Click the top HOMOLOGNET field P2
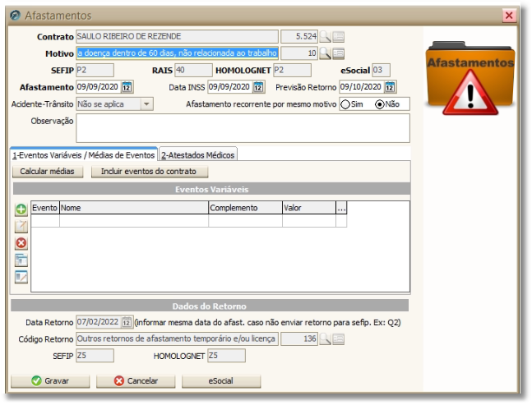This screenshot has width=532, height=405. [x=292, y=70]
